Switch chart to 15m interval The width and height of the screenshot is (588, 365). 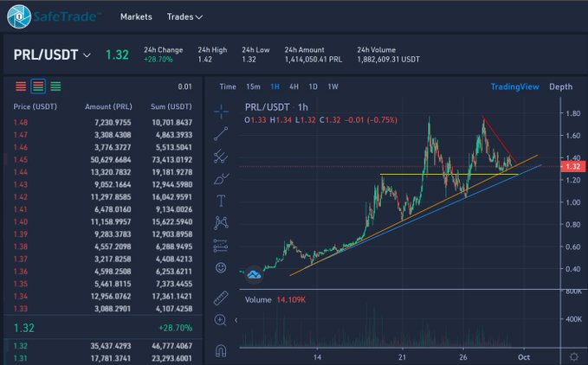[x=253, y=86]
